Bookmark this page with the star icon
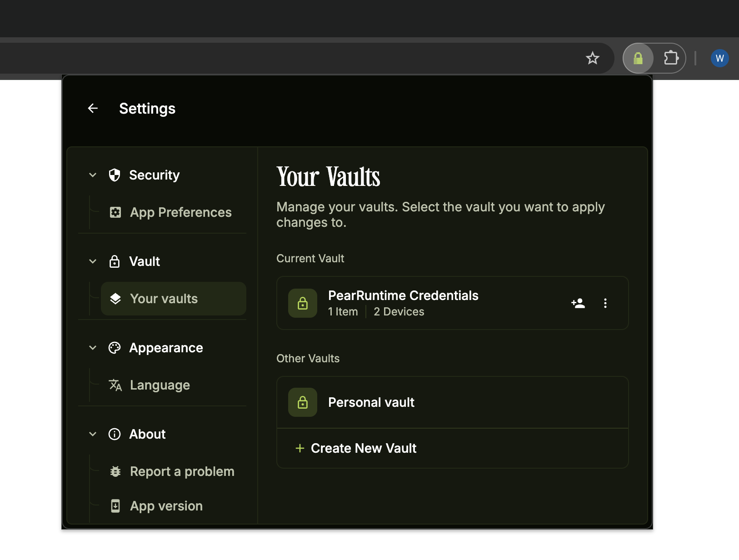Viewport: 739px width, 560px height. pyautogui.click(x=592, y=58)
